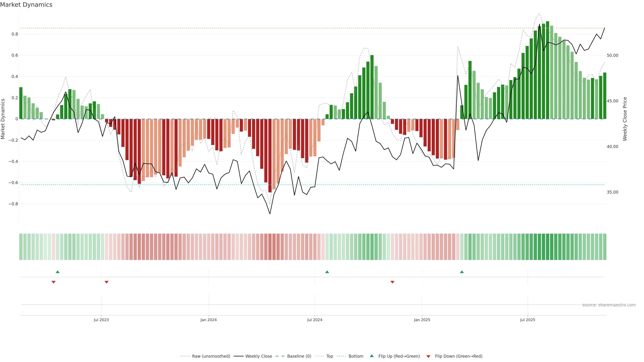The height and width of the screenshot is (362, 644).
Task: Toggle the Bottom legend entry
Action: (x=356, y=356)
